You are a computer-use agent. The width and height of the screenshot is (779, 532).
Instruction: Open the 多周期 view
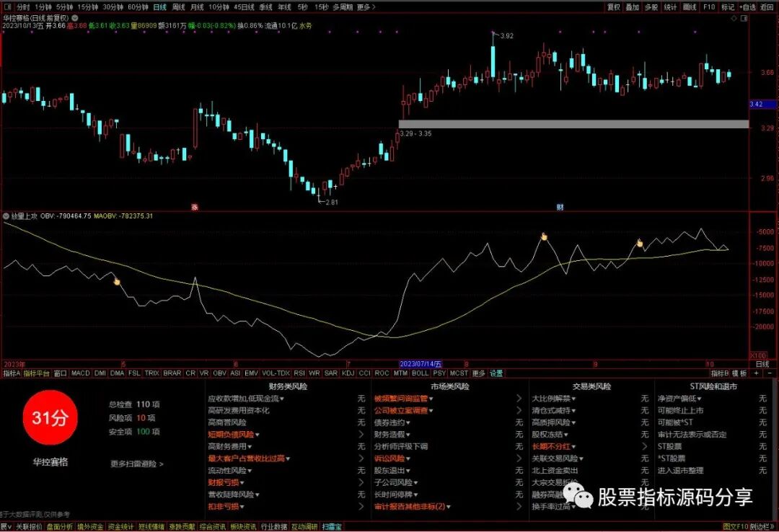343,7
